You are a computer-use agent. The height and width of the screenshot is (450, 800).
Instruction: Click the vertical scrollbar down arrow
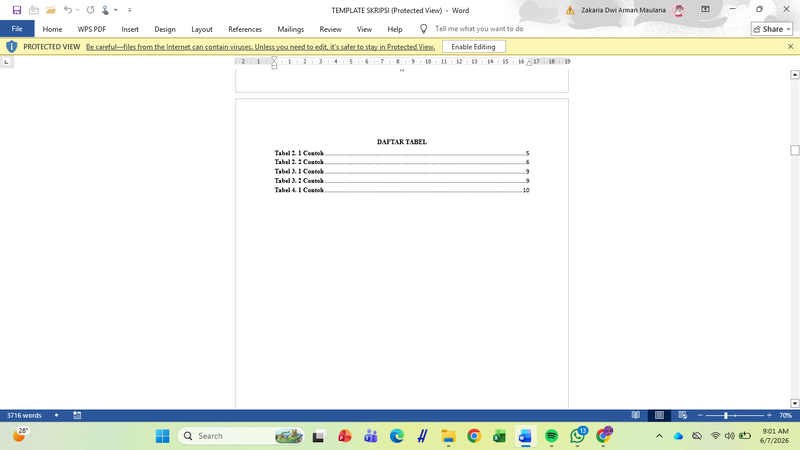coord(794,403)
